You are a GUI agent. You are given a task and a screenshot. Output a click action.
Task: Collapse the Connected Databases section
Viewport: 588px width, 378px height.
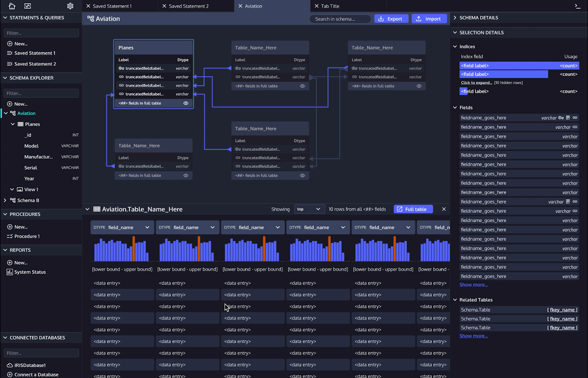pyautogui.click(x=5, y=338)
